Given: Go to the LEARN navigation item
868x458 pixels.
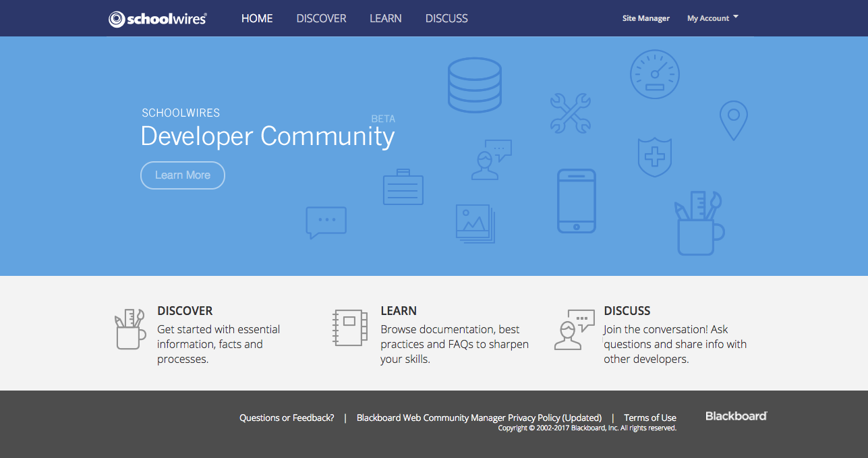Looking at the screenshot, I should (386, 19).
